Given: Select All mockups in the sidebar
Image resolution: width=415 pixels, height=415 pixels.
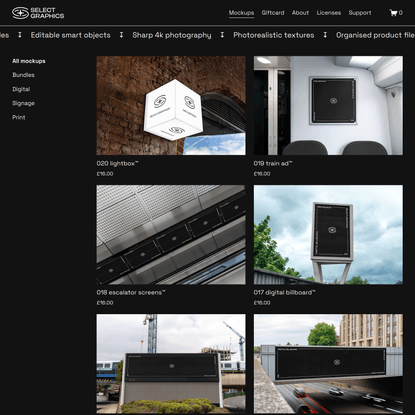Looking at the screenshot, I should tap(29, 61).
